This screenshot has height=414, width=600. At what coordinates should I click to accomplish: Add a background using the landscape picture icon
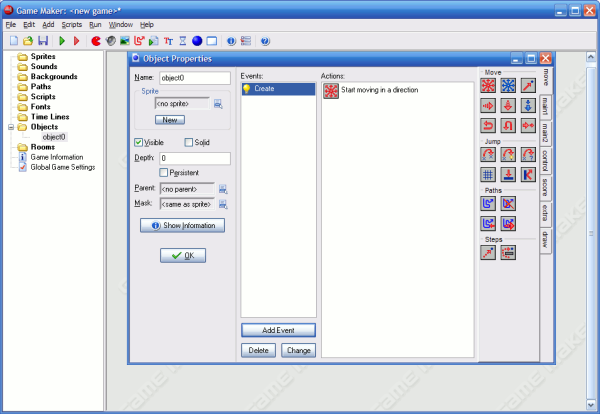point(125,41)
